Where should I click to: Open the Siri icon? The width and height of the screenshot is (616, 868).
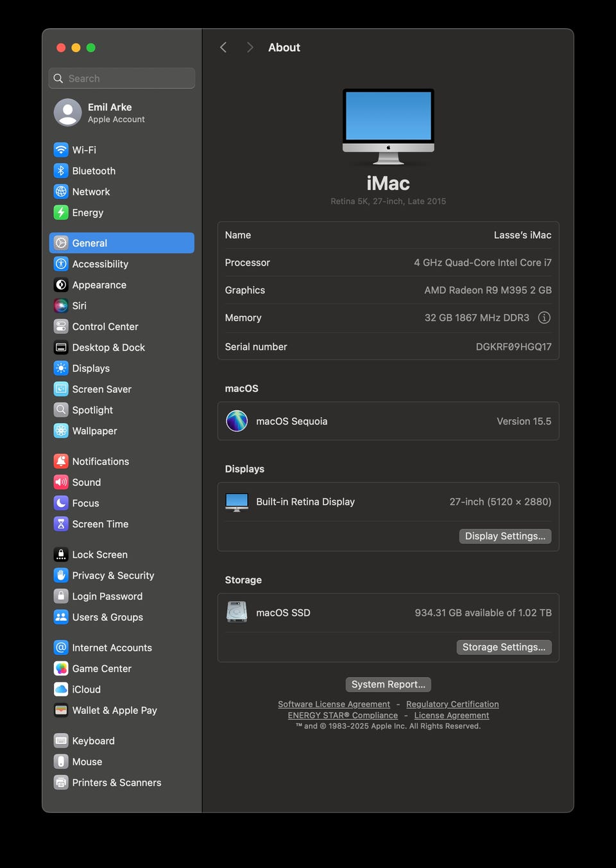point(61,306)
